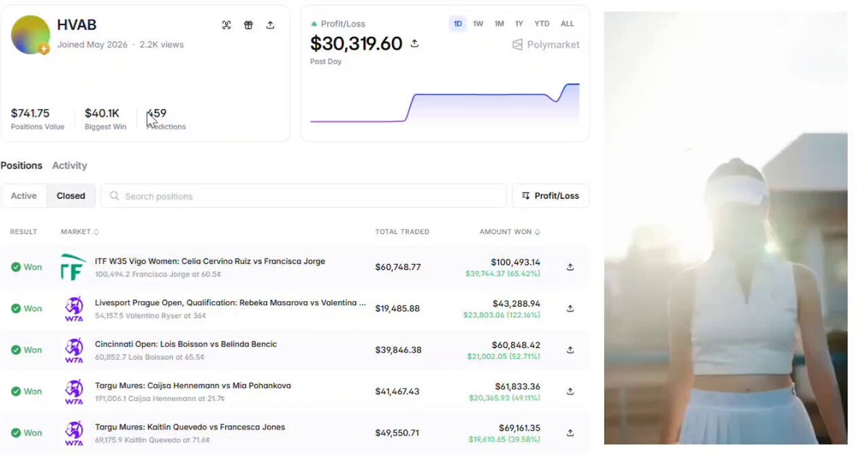868x456 pixels.
Task: Click the HVAB profile avatar
Action: click(x=30, y=34)
